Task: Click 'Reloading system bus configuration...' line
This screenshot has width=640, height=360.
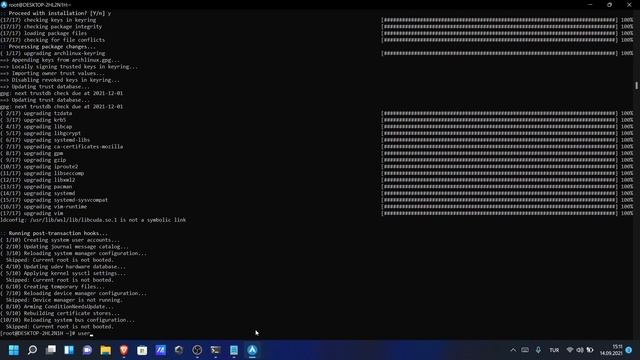Action: [x=67, y=320]
